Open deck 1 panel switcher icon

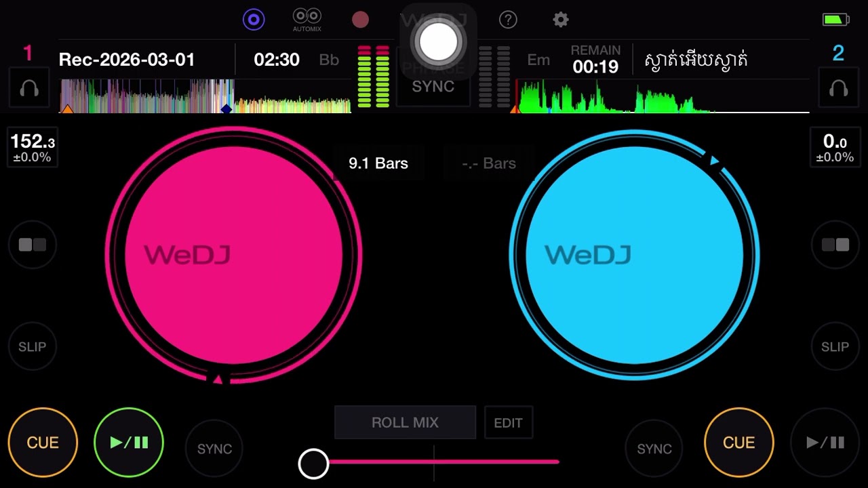pyautogui.click(x=33, y=245)
